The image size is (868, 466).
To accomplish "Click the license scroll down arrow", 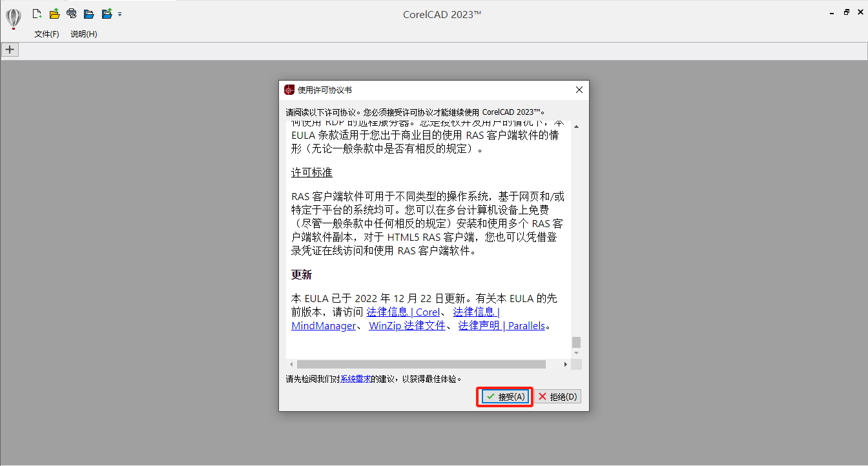I will pos(576,353).
